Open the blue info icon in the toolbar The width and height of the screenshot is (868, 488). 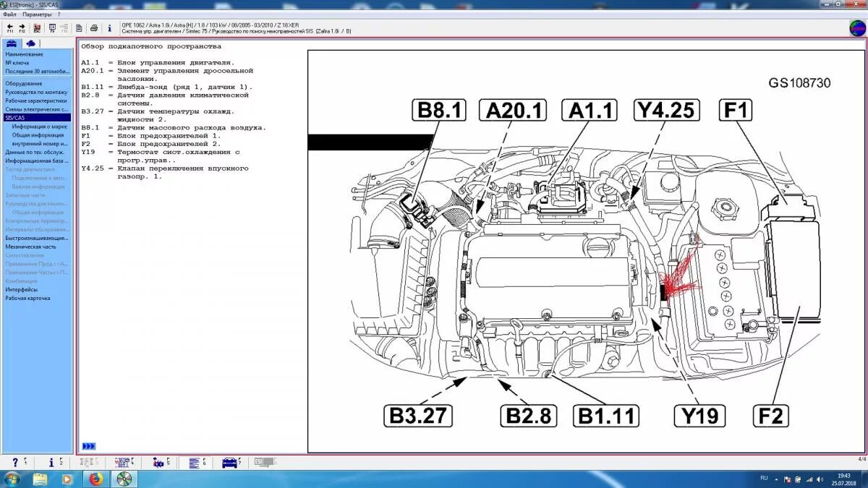pyautogui.click(x=109, y=28)
